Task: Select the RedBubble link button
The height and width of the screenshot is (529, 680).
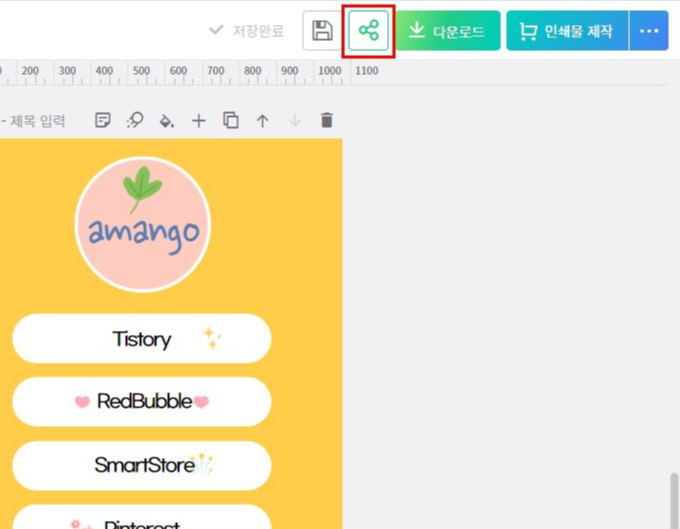Action: point(142,402)
